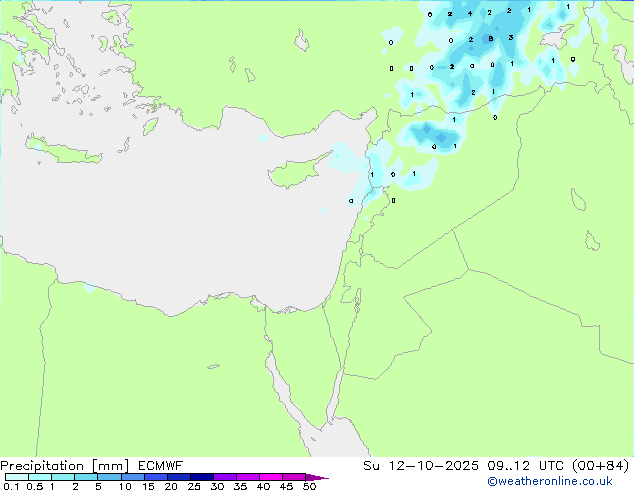This screenshot has height=490, width=634.
Task: Click the (00+84) forecast offset label
Action: tap(601, 466)
